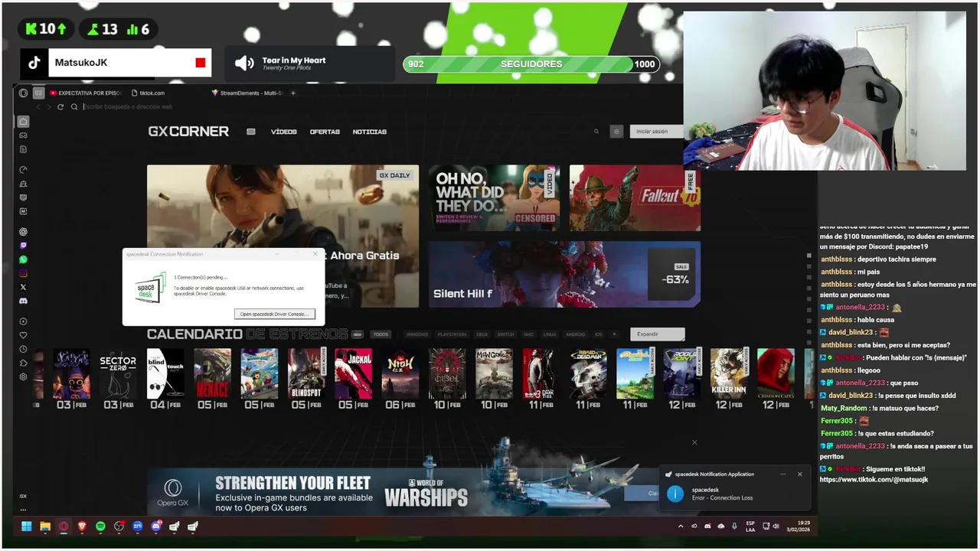Image resolution: width=980 pixels, height=551 pixels.
Task: Open the GX Control speedometer icon
Action: [24, 170]
